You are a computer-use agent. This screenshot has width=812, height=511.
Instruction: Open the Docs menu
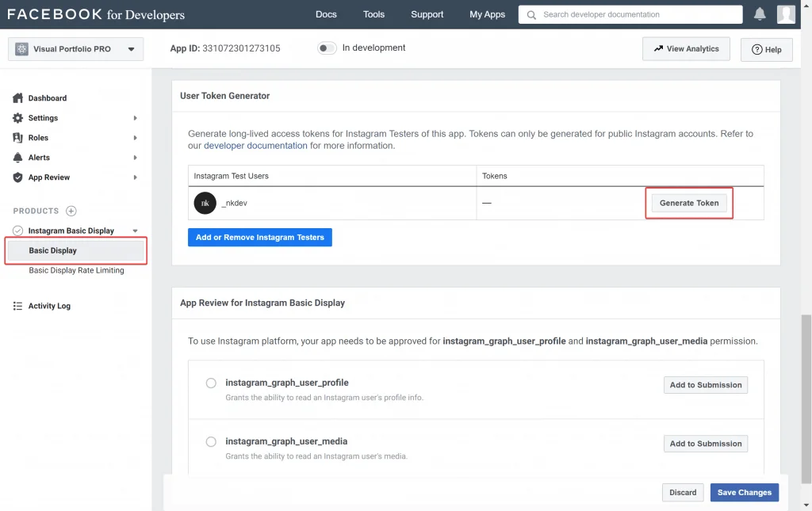[x=326, y=14]
